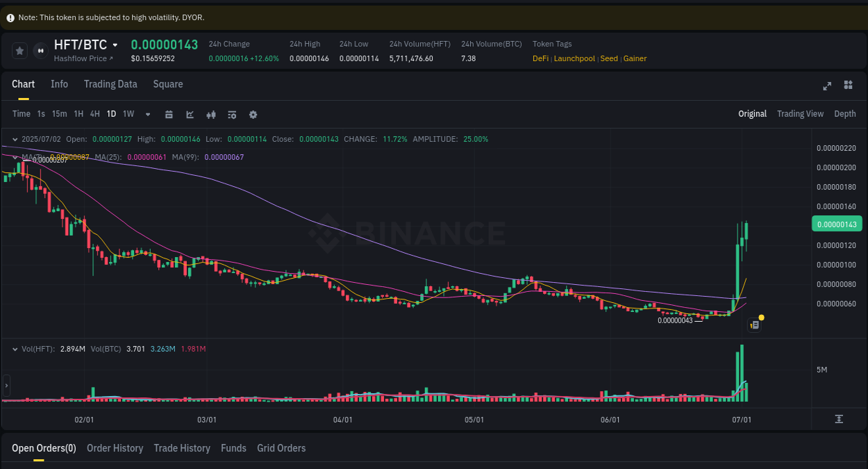Open the technical indicators candlestick icon
The image size is (868, 469).
211,114
